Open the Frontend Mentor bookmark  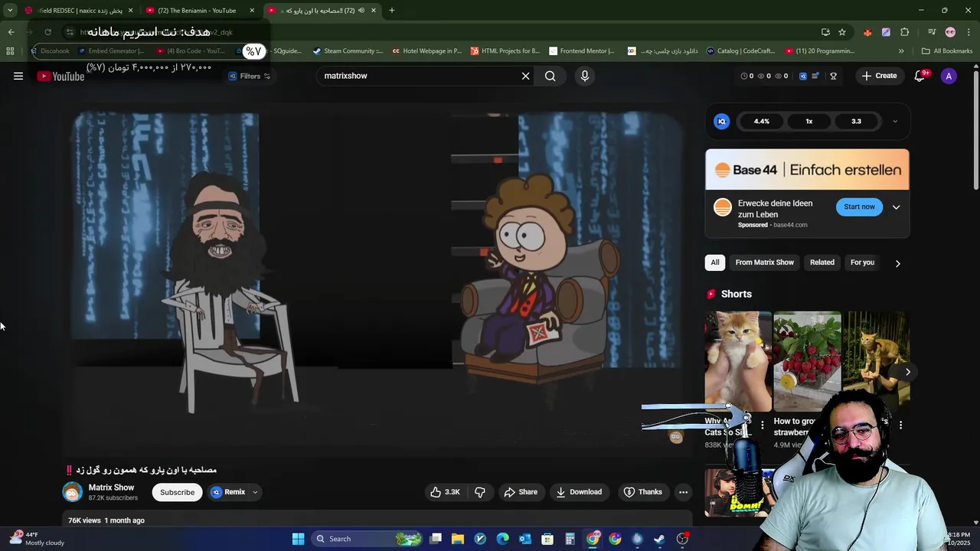click(x=582, y=51)
